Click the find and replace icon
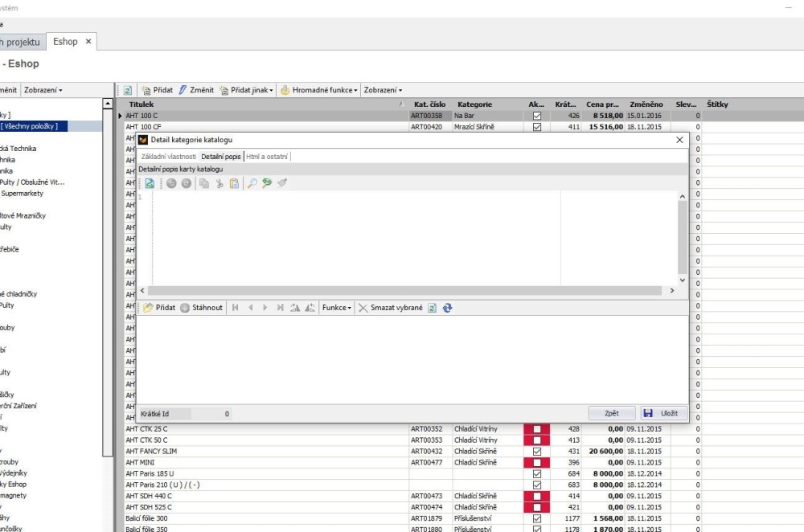This screenshot has height=532, width=804. [267, 183]
